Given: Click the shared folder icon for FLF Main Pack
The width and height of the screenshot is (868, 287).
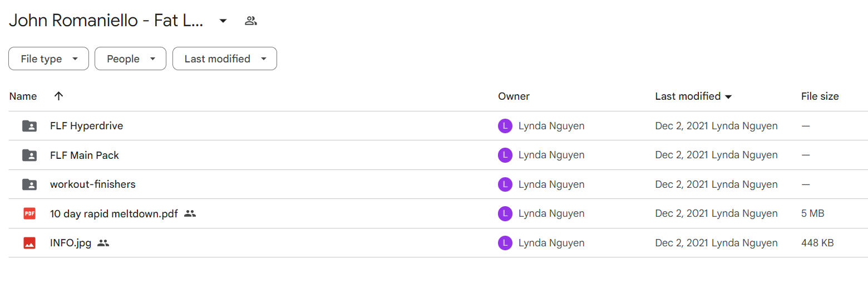Looking at the screenshot, I should [29, 155].
